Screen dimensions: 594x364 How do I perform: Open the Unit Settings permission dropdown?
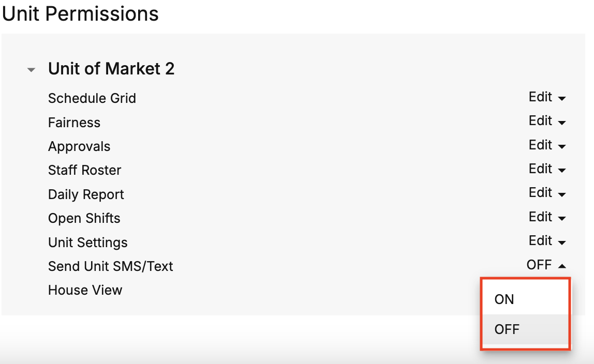547,241
